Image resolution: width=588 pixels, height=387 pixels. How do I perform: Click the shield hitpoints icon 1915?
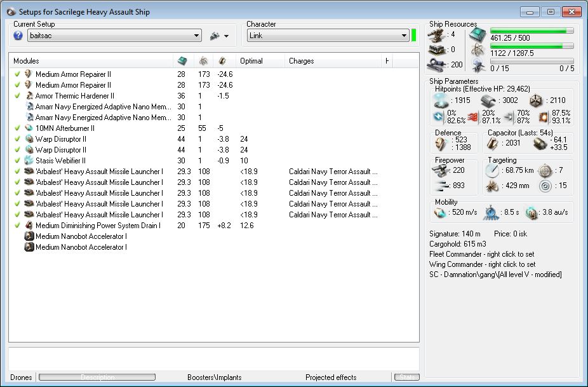tap(441, 100)
